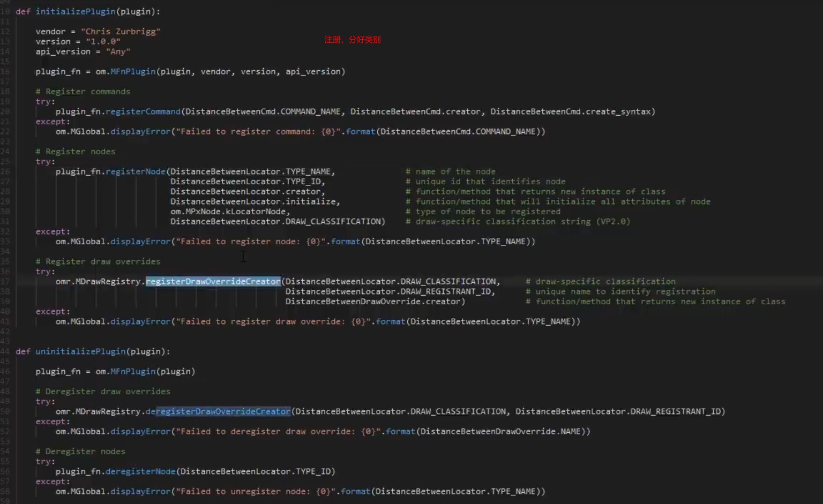Click DistanceBetweenLocator.TYPE_ID in deregisterNode call

point(256,471)
